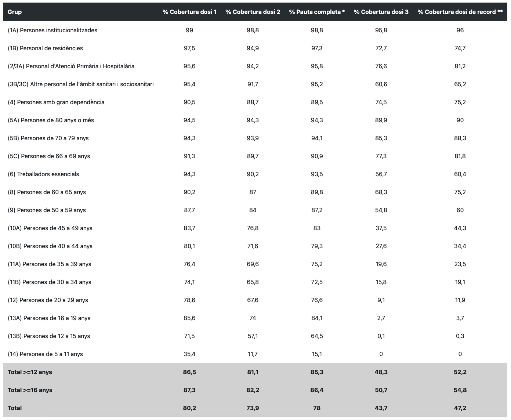The width and height of the screenshot is (511, 420).
Task: Click the (2/3A) Personal d'Atenció Primària i Hospitalària label
Action: coord(71,66)
